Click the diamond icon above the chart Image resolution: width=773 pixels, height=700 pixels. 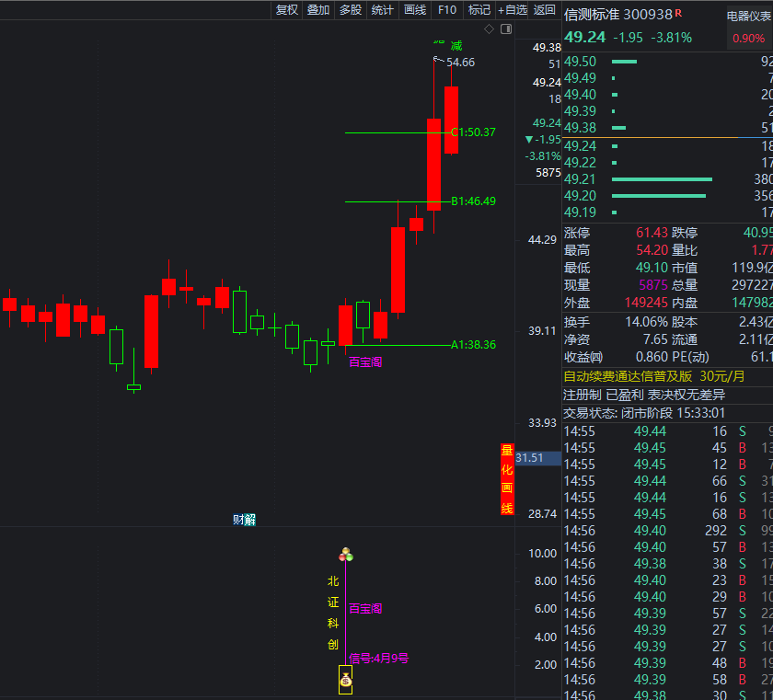point(489,30)
